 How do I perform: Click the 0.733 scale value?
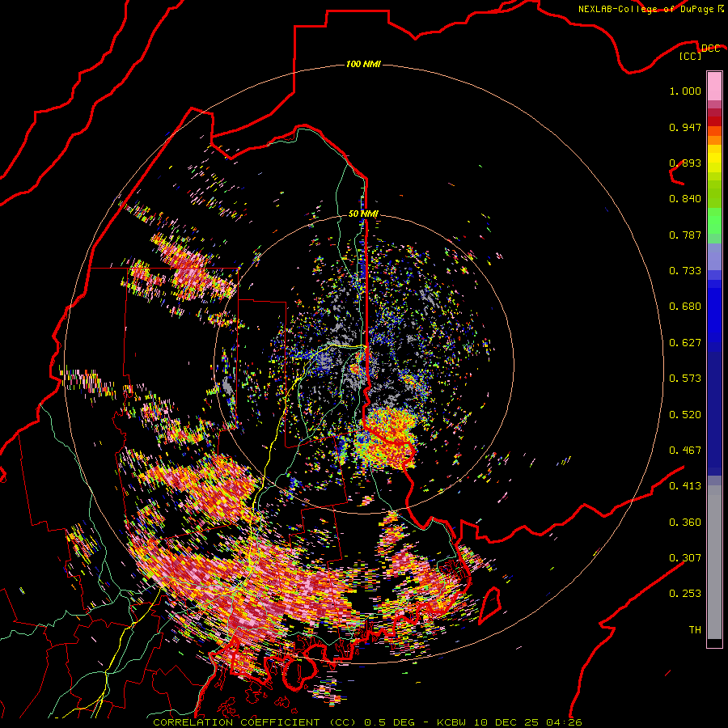pyautogui.click(x=685, y=271)
